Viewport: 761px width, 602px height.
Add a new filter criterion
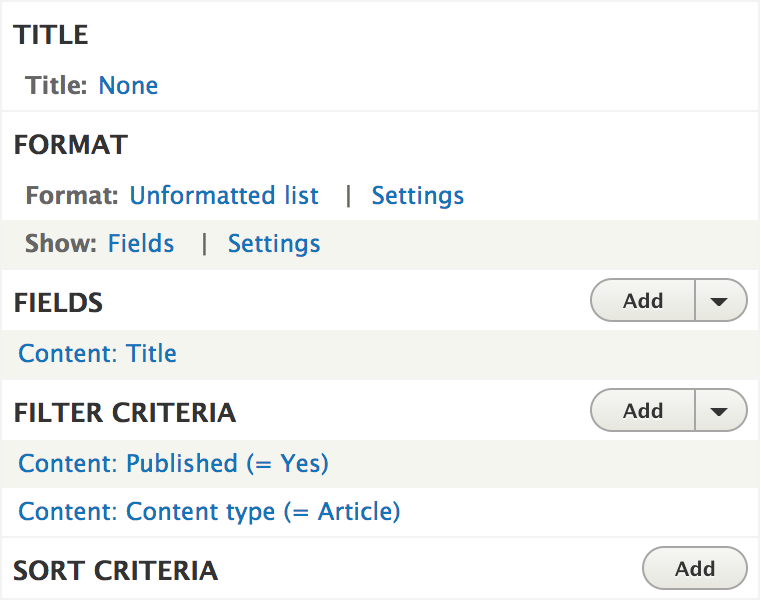click(643, 411)
